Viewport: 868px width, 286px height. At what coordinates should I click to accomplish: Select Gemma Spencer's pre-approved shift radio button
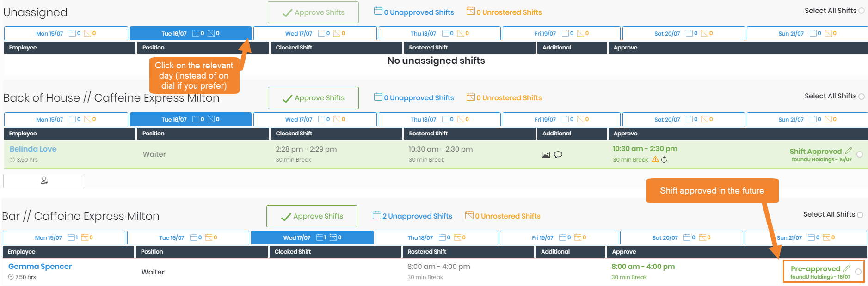click(858, 272)
